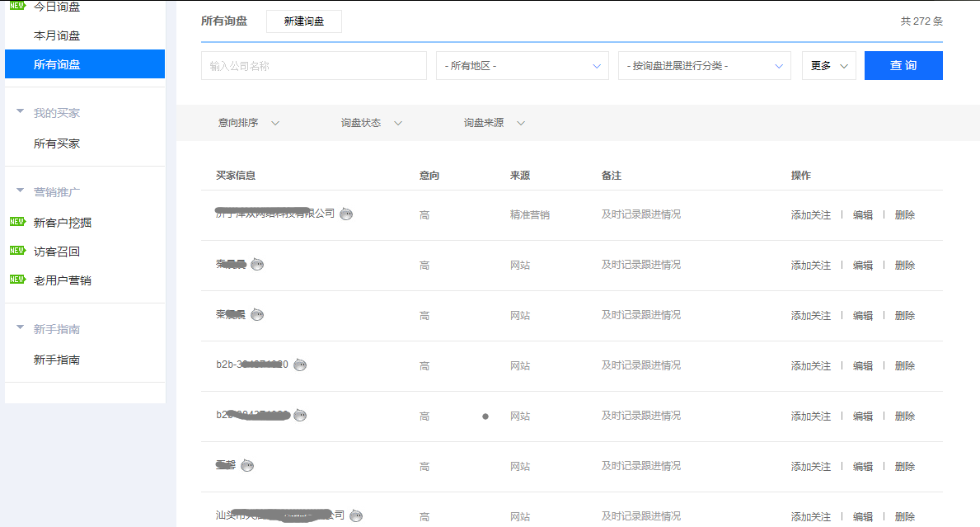Open the 所有地区 region dropdown
The image size is (980, 527).
pos(522,66)
